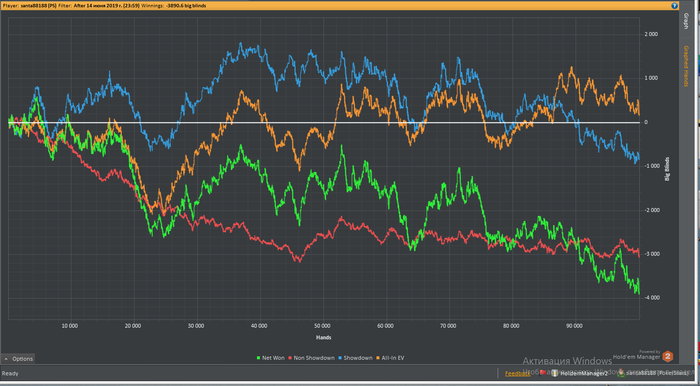Click the '2 000' big blinds axis label
This screenshot has height=386, width=700.
(x=651, y=34)
